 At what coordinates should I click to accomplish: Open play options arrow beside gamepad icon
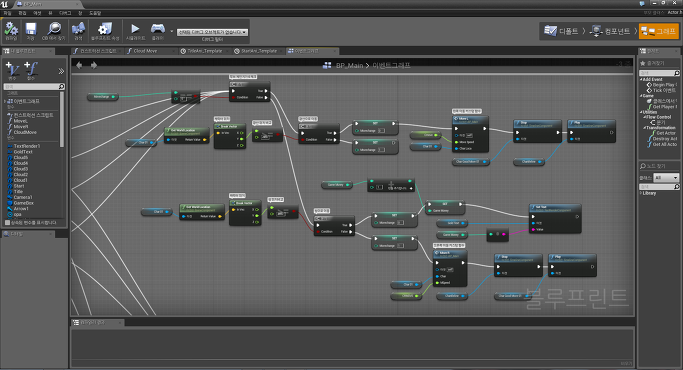pos(172,31)
